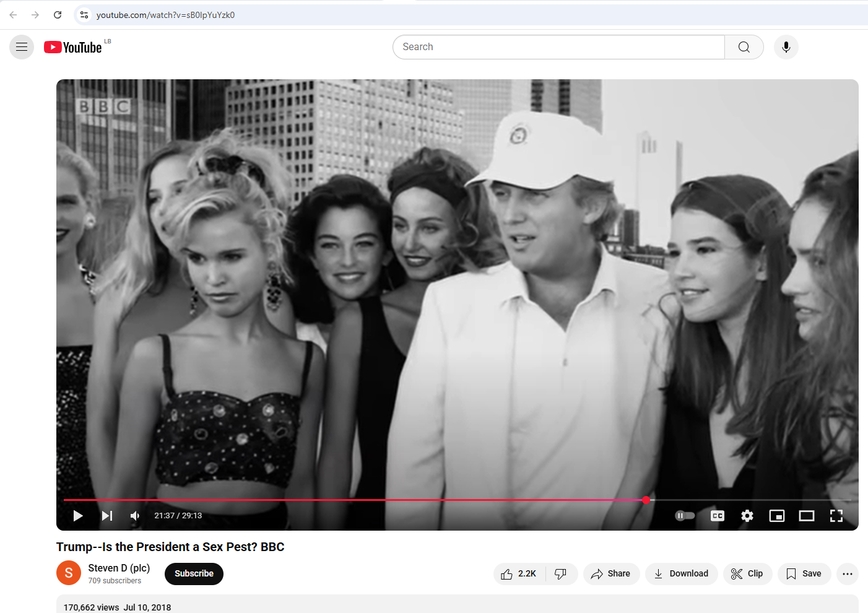This screenshot has width=868, height=613.
Task: Play the paused video
Action: point(78,516)
